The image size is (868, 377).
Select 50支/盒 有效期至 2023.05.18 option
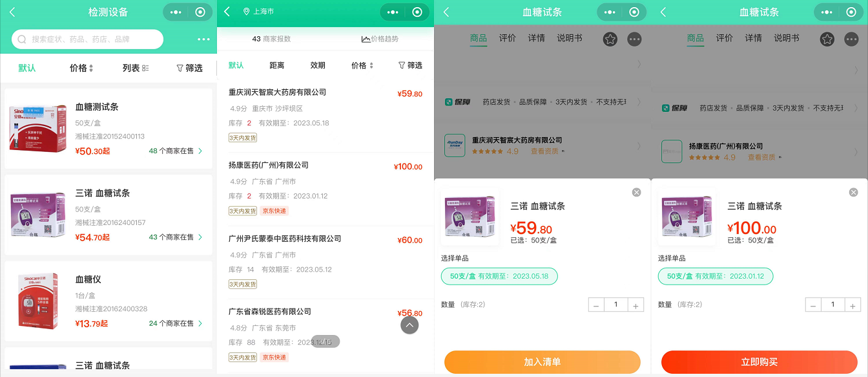coord(499,276)
